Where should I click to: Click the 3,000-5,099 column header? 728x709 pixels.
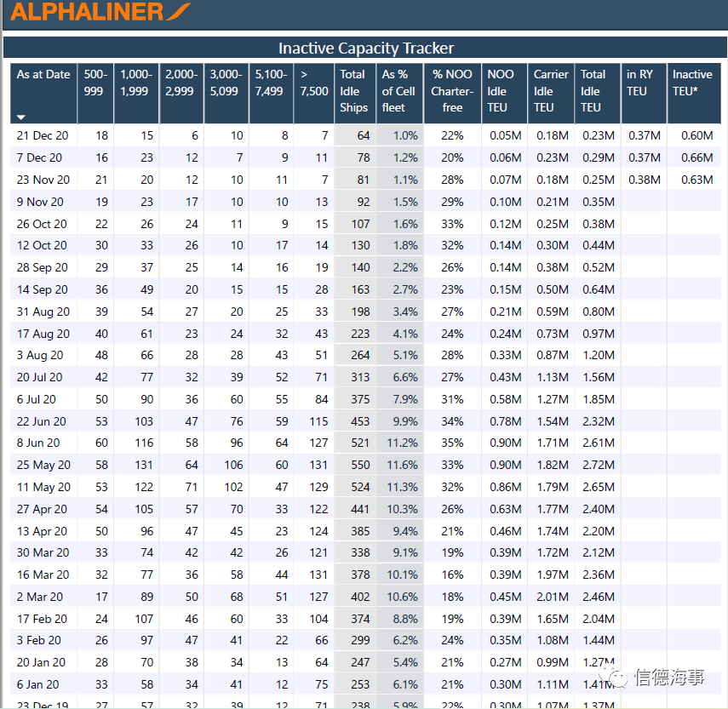point(226,94)
